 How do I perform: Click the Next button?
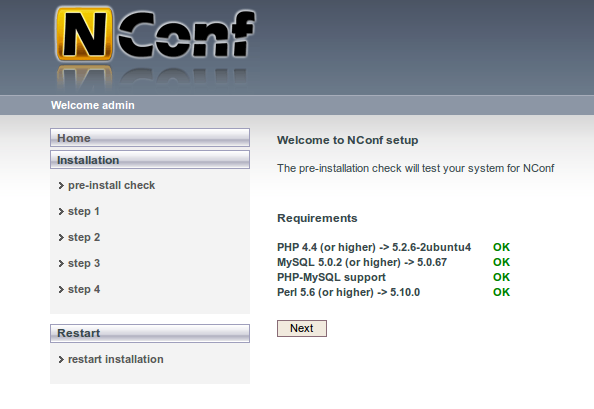coord(302,328)
